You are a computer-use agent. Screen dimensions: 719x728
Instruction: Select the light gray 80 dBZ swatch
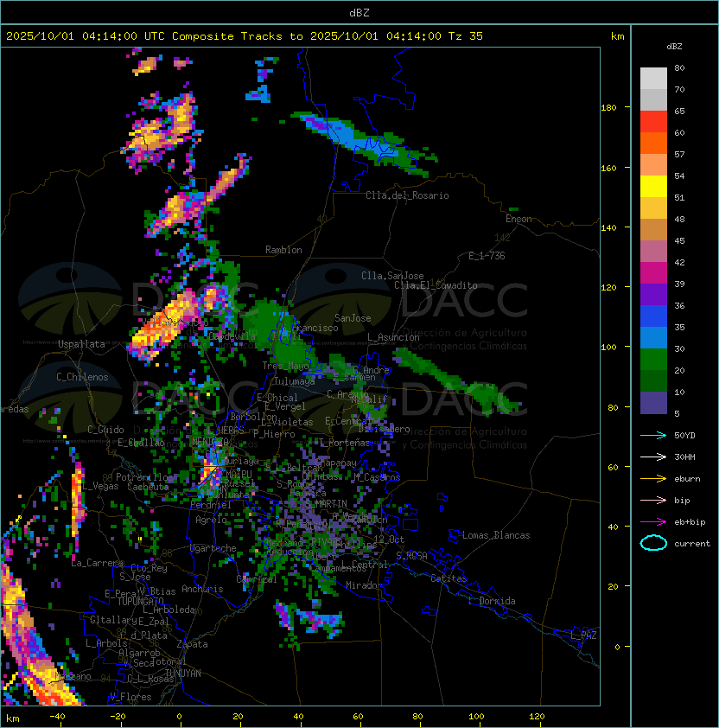(x=653, y=78)
